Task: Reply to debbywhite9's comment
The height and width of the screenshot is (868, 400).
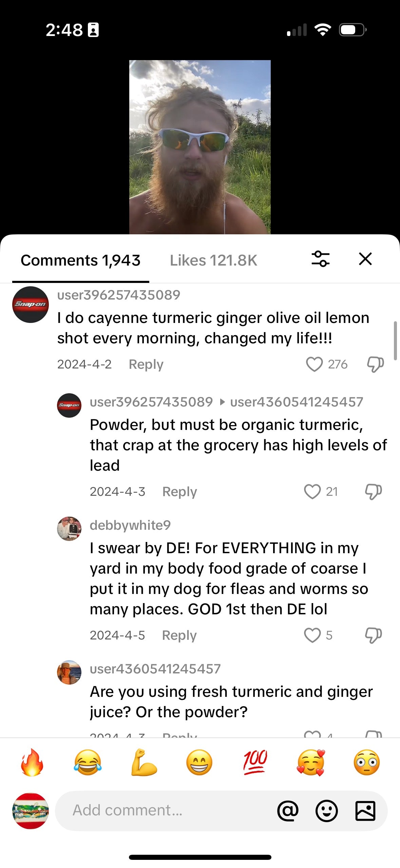Action: coord(179,635)
